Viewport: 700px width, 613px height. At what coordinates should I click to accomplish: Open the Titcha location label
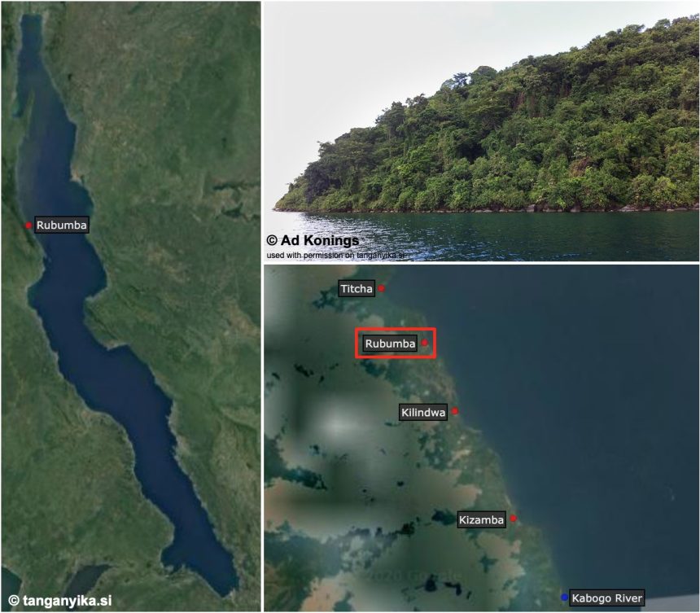(357, 289)
